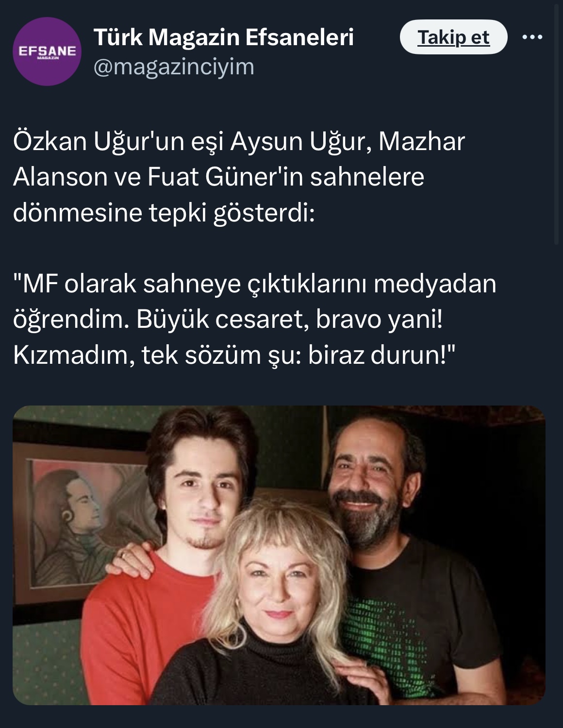
Task: Open the Türk Magazin Efsaneleri profile name
Action: coord(223,37)
